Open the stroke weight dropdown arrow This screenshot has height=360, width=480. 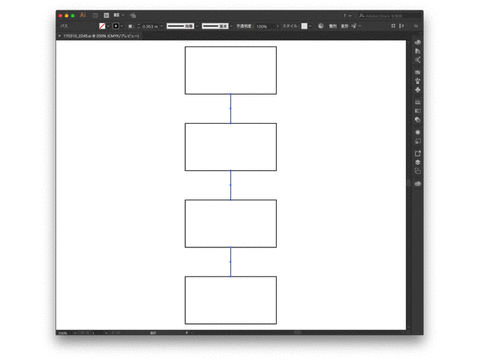click(x=161, y=26)
